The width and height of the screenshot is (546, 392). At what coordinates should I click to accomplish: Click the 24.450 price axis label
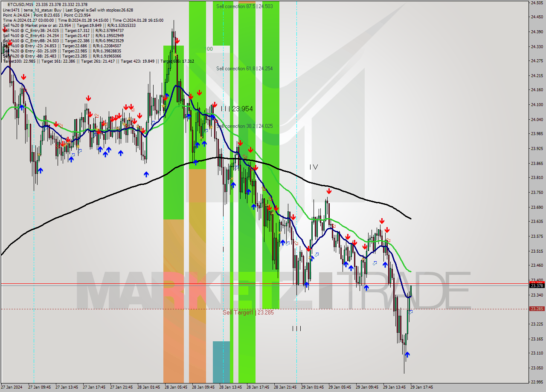(537, 17)
